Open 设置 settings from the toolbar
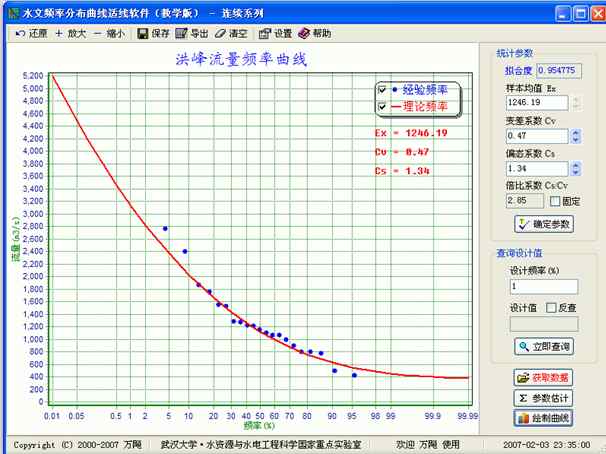Image resolution: width=606 pixels, height=454 pixels. (x=265, y=33)
